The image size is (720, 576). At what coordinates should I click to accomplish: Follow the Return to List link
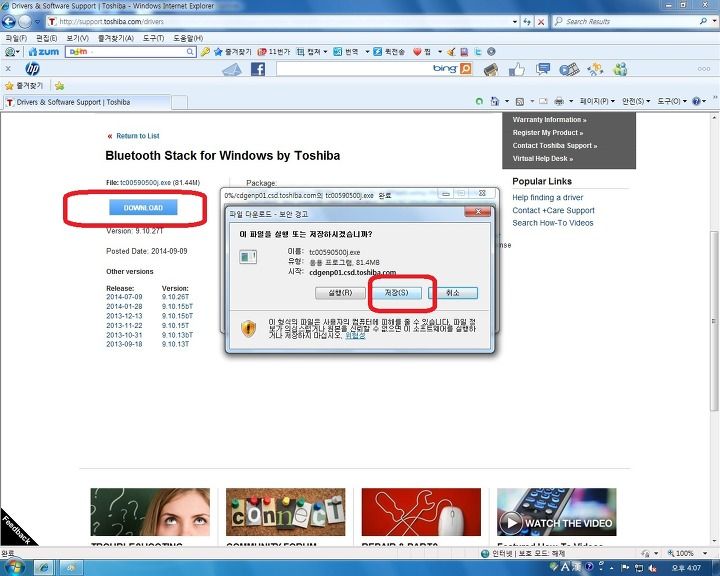[138, 136]
